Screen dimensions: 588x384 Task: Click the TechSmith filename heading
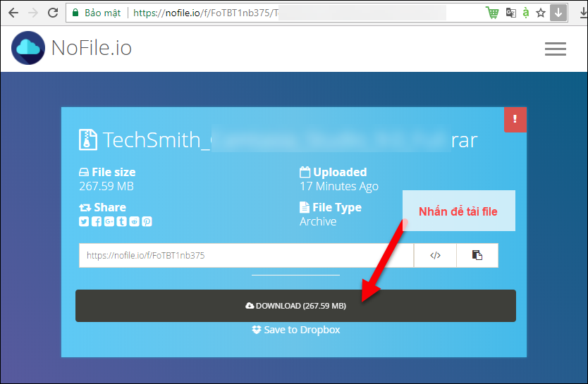(x=290, y=140)
